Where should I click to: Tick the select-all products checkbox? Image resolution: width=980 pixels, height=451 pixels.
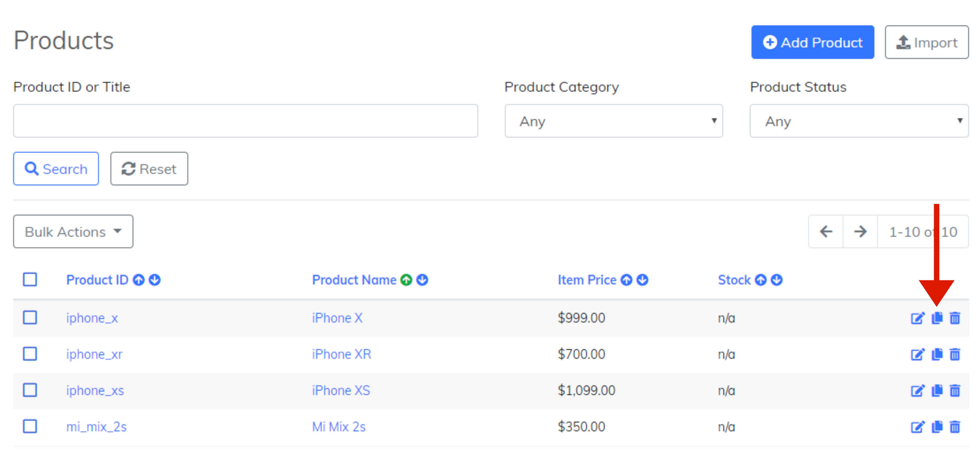point(30,279)
